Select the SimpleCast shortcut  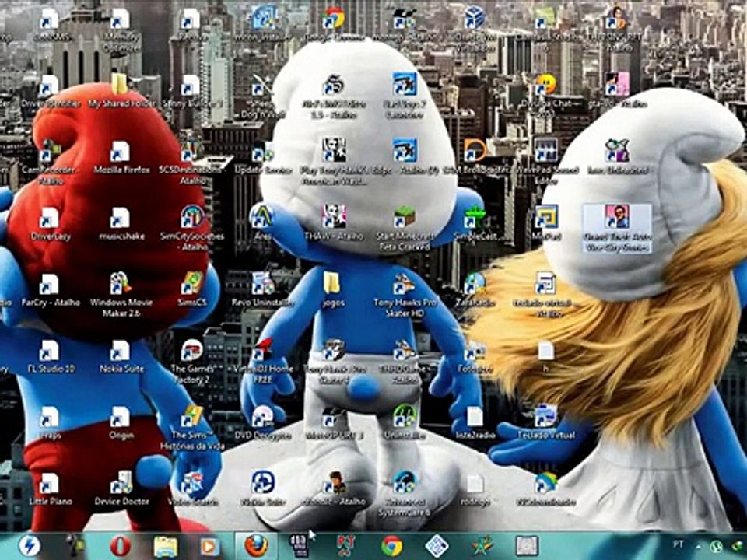pyautogui.click(x=475, y=223)
